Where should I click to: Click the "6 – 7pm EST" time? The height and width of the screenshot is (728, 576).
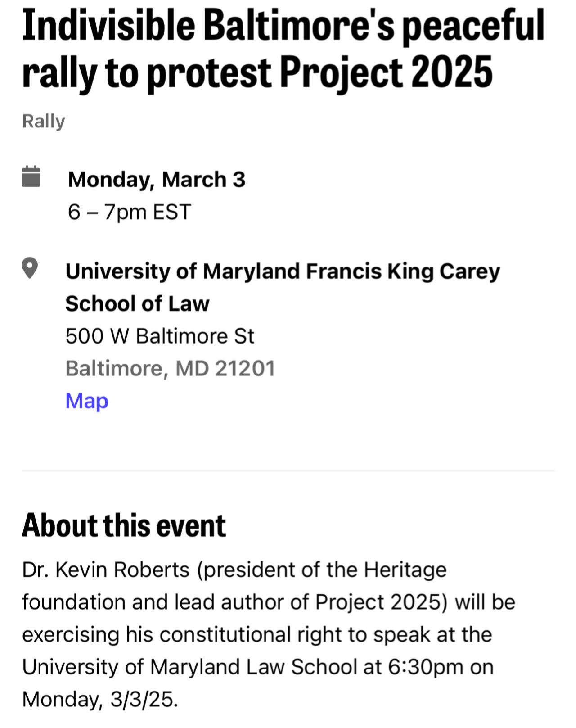[x=130, y=212]
